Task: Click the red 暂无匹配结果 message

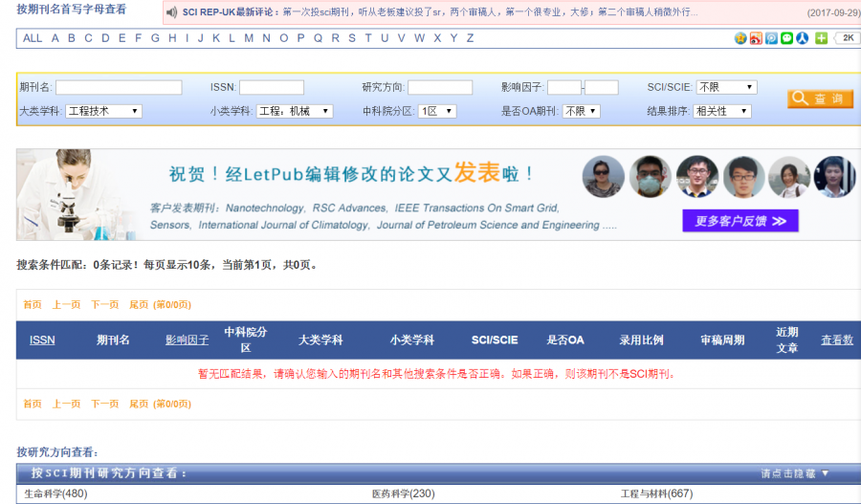Action: click(436, 374)
